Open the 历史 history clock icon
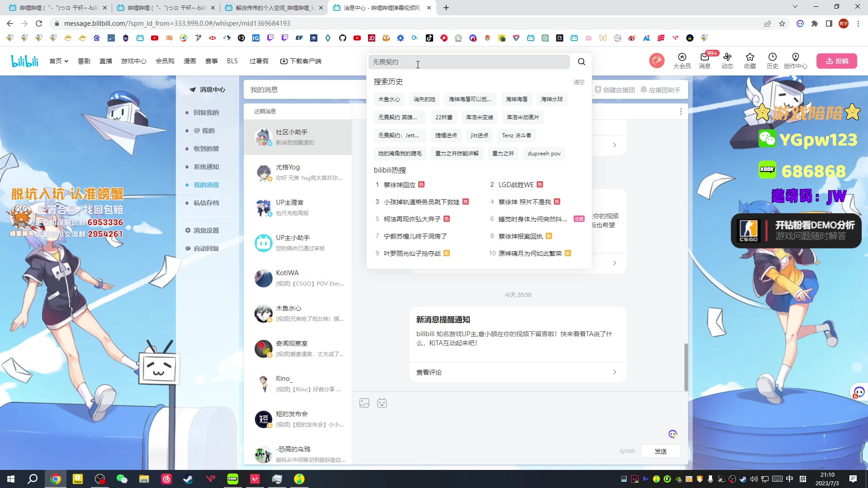 pos(773,61)
